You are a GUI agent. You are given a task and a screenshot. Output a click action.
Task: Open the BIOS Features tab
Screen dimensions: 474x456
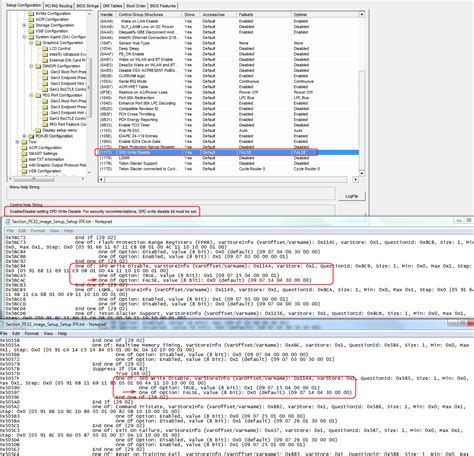tap(163, 6)
